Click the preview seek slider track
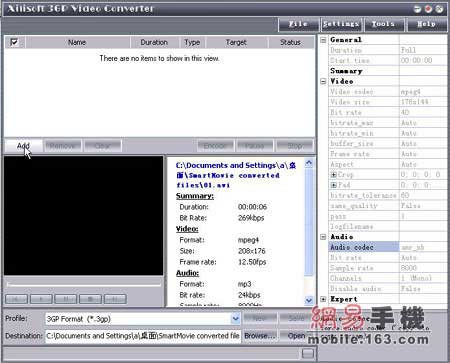 point(83,284)
